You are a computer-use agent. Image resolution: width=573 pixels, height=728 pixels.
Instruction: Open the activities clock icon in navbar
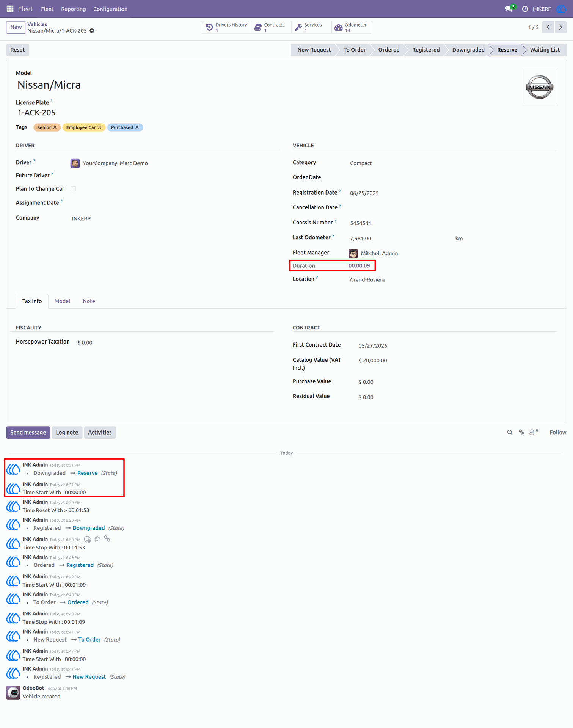(x=525, y=9)
